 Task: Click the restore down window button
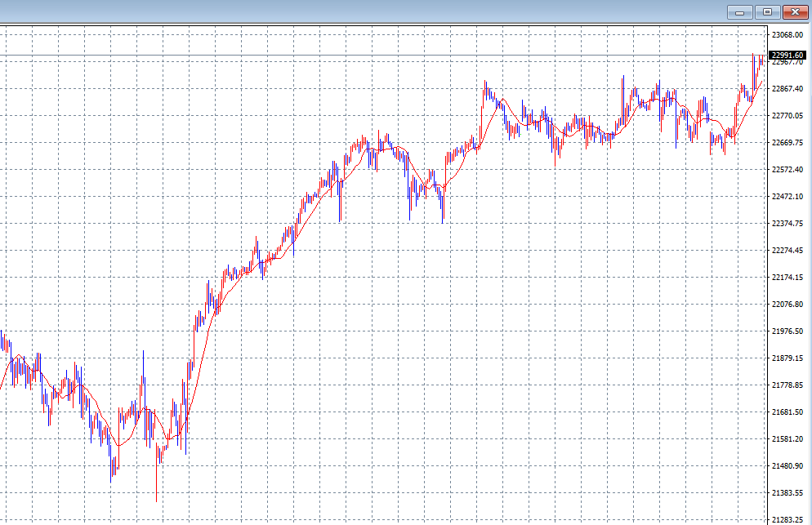[767, 12]
